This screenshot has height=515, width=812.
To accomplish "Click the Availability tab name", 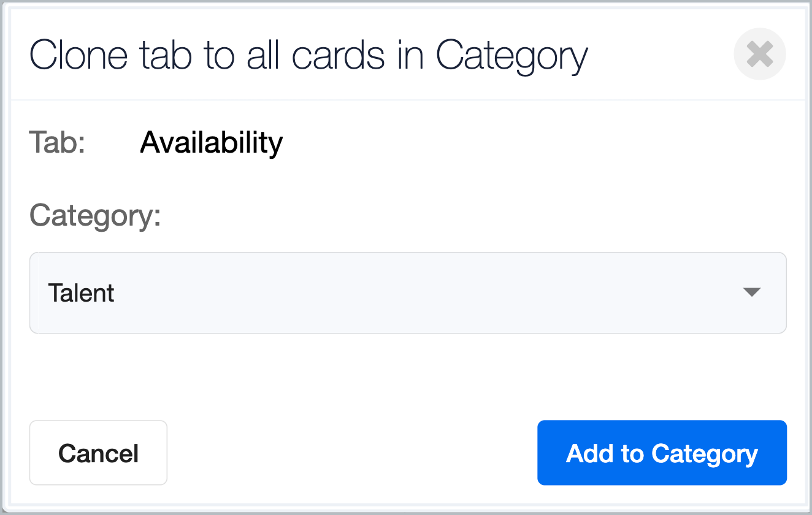I will click(212, 143).
